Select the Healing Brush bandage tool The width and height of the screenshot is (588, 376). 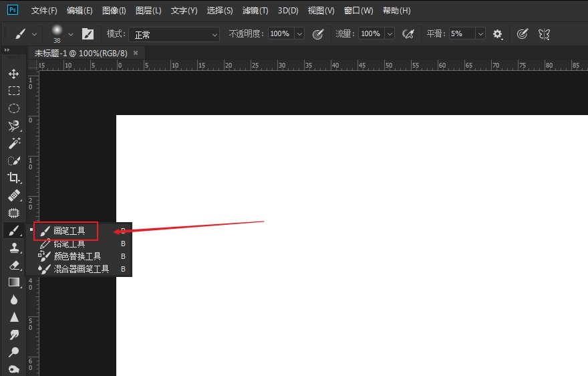[x=14, y=195]
